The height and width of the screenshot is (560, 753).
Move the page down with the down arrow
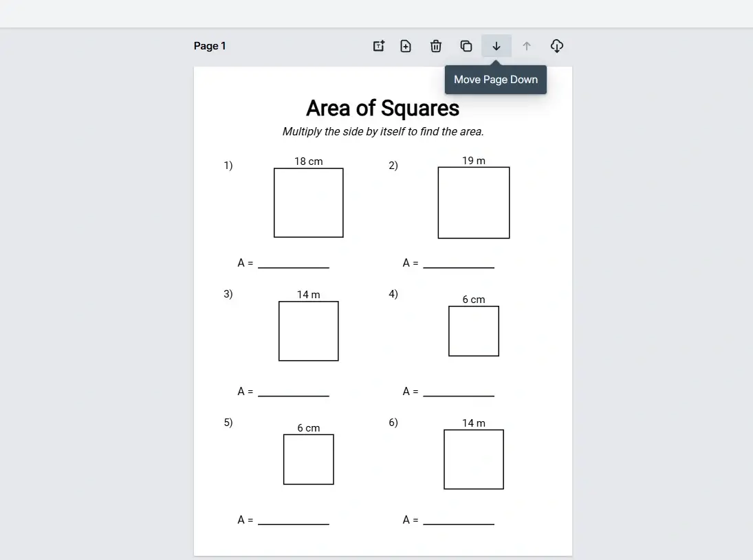pos(496,46)
